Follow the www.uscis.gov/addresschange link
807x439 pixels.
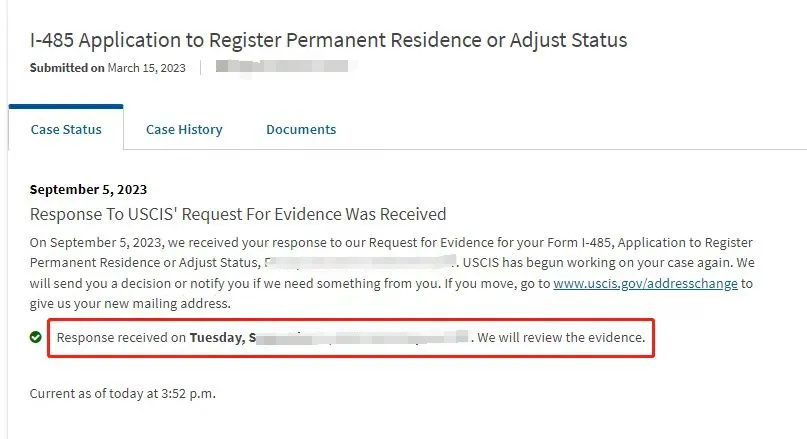tap(645, 284)
